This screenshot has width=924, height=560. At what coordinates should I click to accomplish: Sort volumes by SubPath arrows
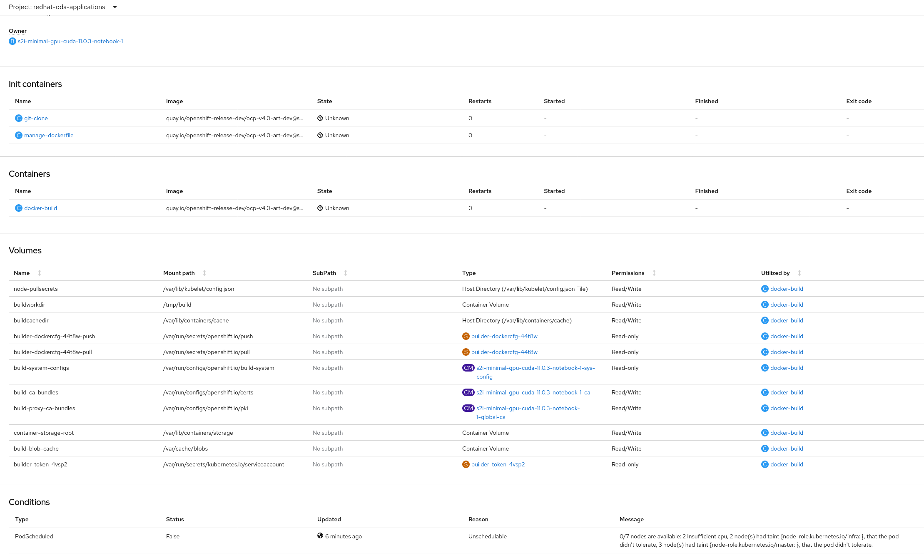346,273
